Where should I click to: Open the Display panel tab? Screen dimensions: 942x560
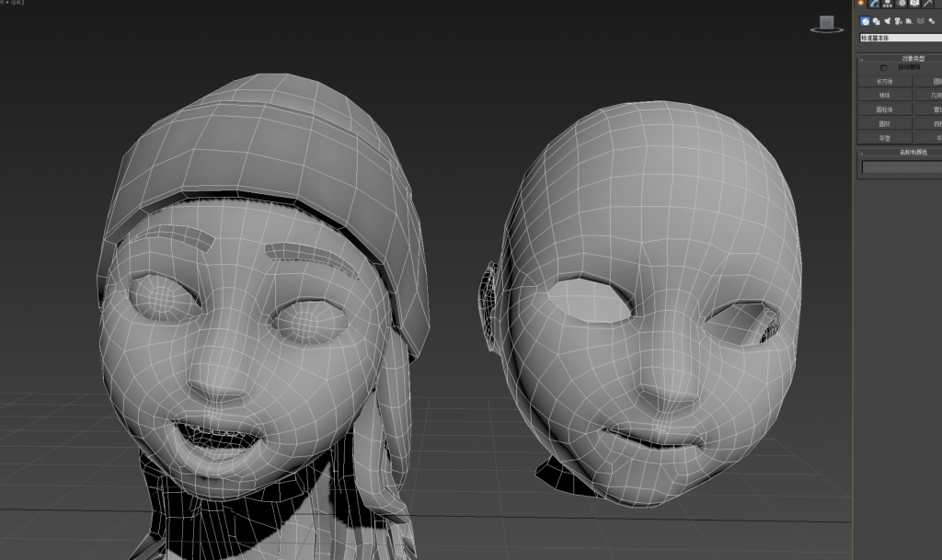pyautogui.click(x=914, y=4)
